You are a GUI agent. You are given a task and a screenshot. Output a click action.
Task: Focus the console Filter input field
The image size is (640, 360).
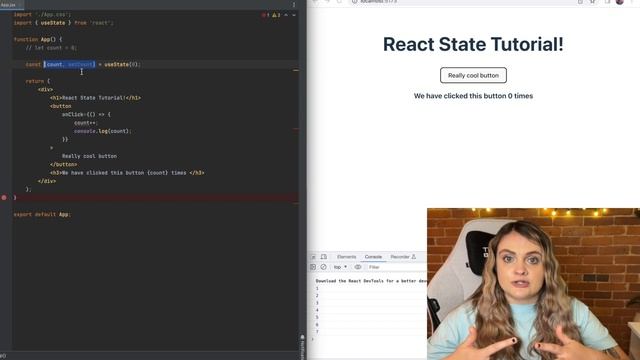396,267
